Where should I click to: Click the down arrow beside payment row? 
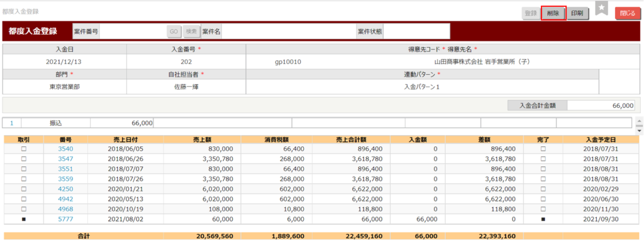639,131
